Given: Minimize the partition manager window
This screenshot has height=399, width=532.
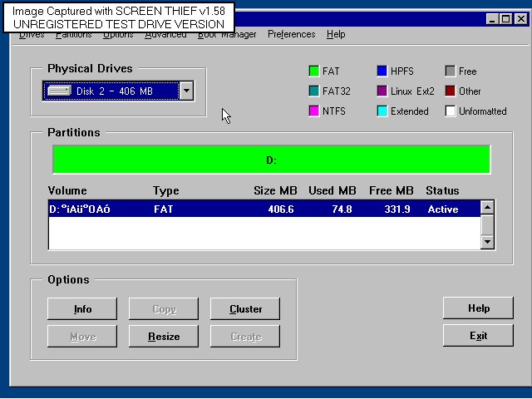Looking at the screenshot, I should point(493,18).
